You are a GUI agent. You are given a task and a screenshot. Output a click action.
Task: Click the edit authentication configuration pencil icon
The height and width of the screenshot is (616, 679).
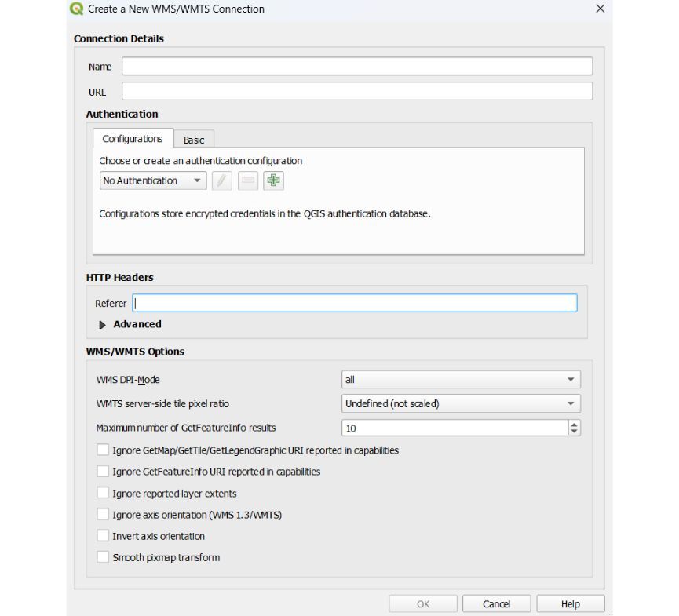222,180
